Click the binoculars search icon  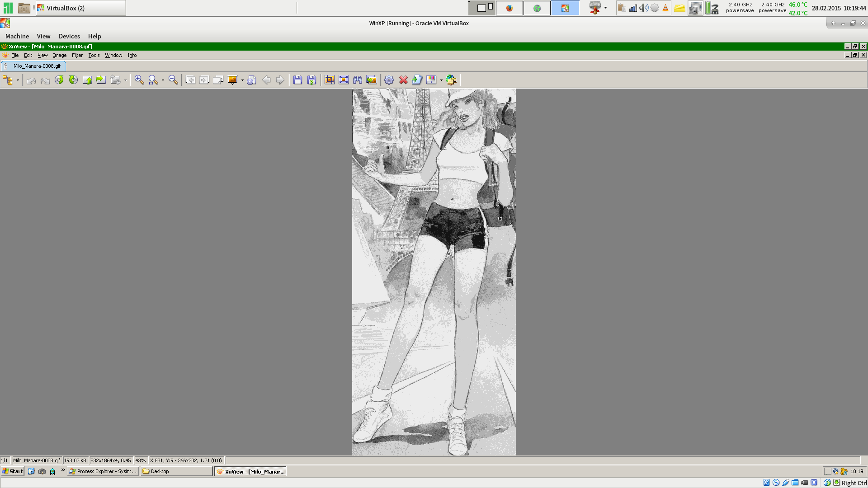(x=358, y=80)
